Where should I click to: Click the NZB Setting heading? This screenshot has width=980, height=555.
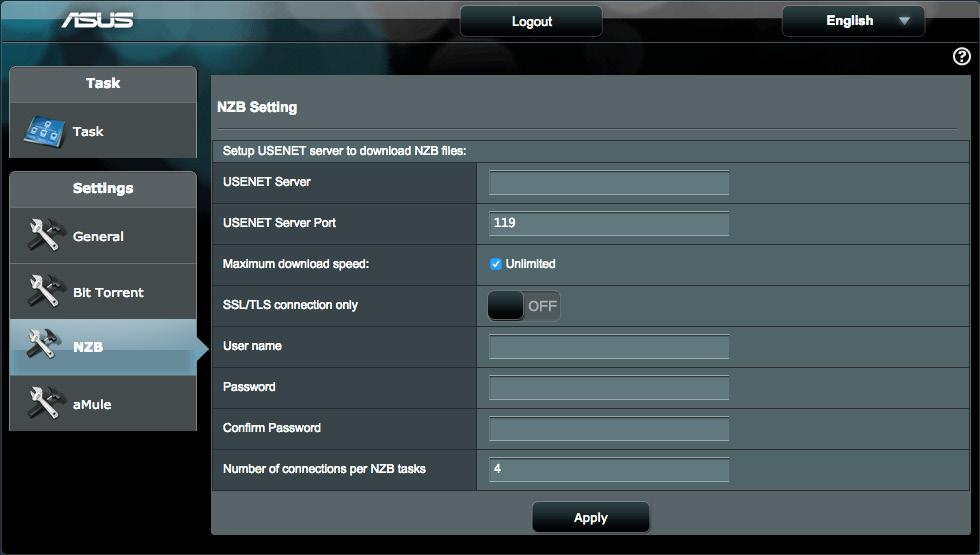[257, 107]
